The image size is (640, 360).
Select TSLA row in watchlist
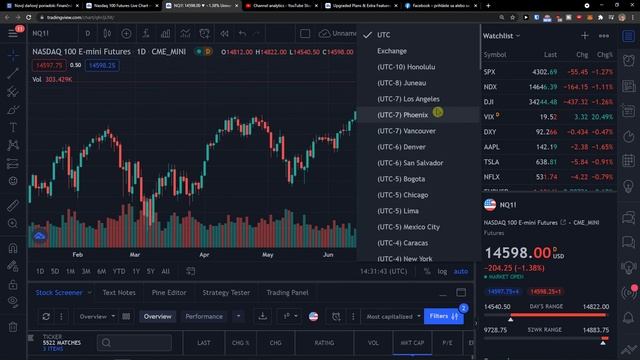(548, 162)
